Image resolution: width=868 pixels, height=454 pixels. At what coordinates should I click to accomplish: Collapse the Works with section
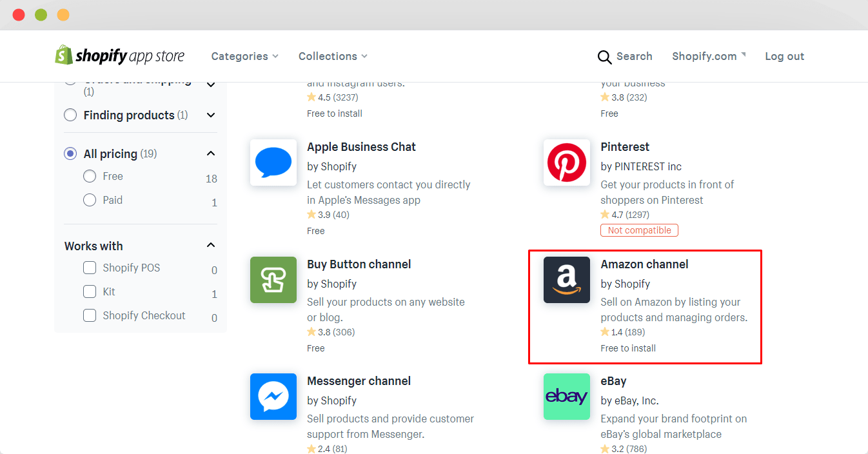coord(211,245)
